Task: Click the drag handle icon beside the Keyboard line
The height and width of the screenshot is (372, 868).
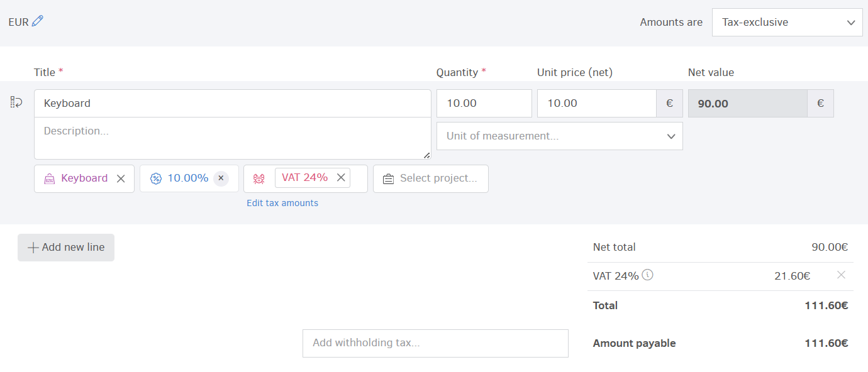Action: (x=15, y=102)
